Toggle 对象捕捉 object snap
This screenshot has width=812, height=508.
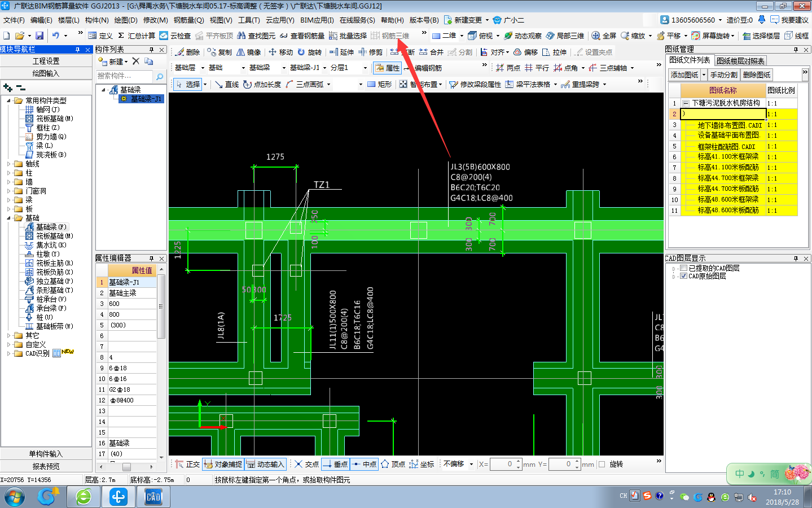click(x=223, y=464)
